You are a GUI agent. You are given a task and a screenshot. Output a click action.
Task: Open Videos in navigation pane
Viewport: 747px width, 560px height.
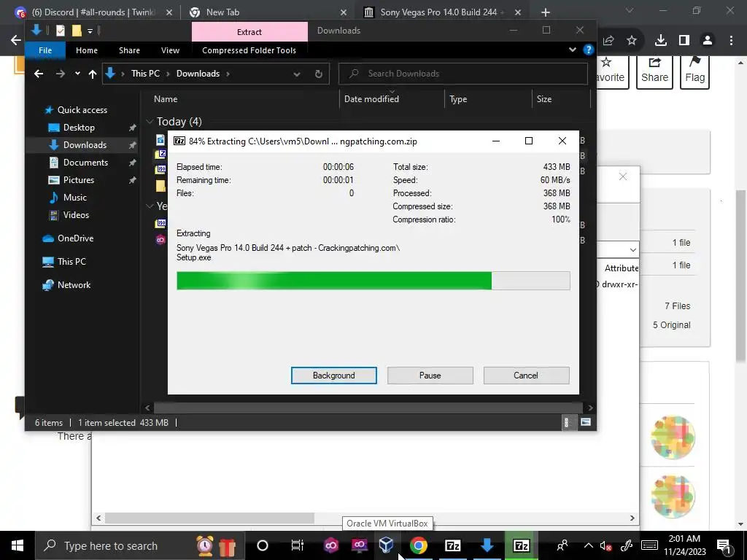click(x=76, y=215)
